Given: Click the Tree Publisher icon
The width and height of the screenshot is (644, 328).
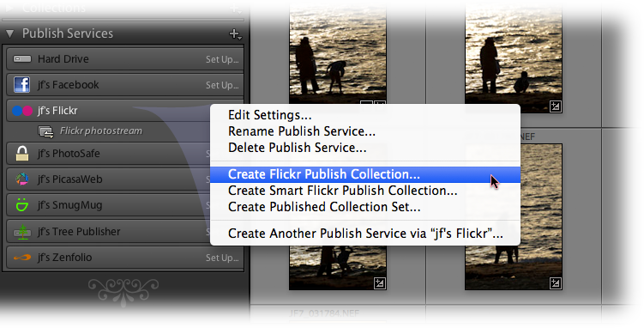Looking at the screenshot, I should click(22, 232).
